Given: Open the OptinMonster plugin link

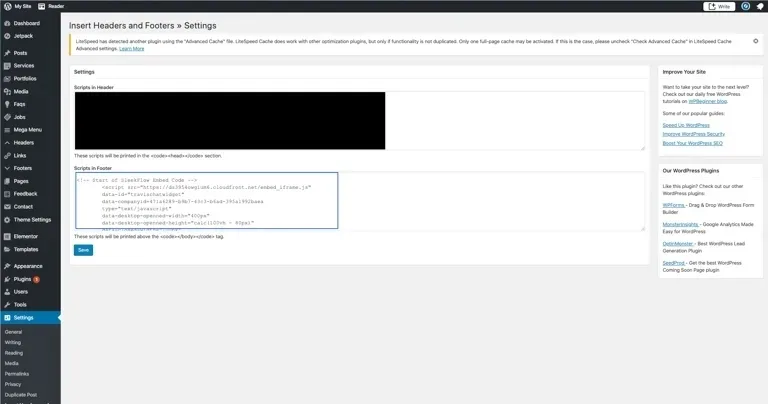Looking at the screenshot, I should 678,243.
